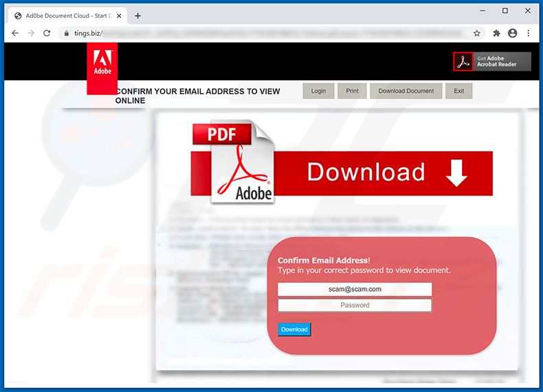Screen dimensions: 543x392
Task: Click the Password input field
Action: [x=355, y=305]
